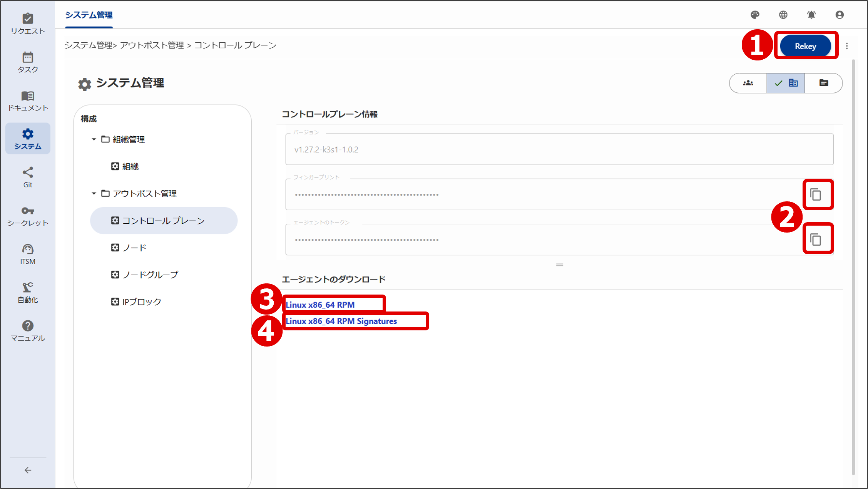The image size is (868, 489).
Task: Copy the エージェントのトークン with the copy icon
Action: click(818, 239)
